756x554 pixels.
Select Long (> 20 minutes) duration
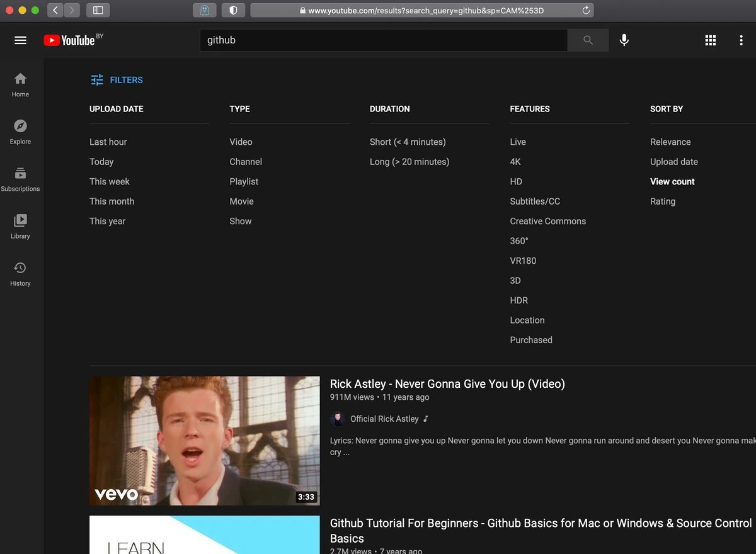tap(409, 162)
